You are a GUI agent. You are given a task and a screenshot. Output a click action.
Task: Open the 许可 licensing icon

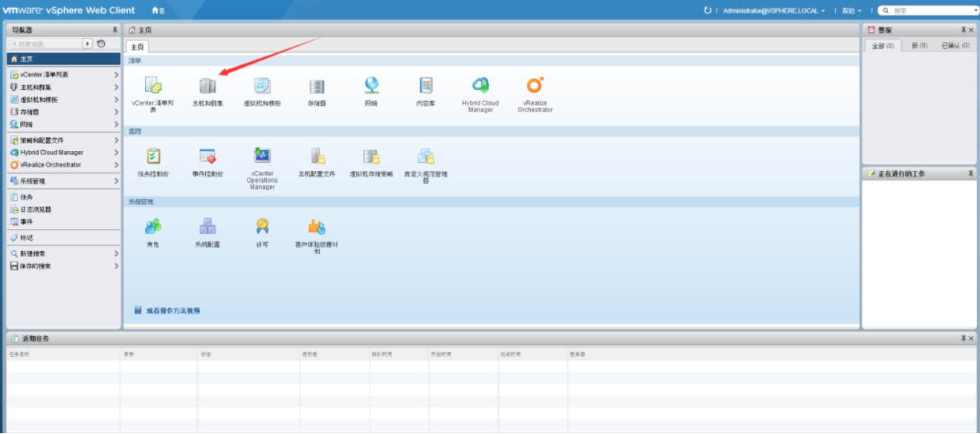[x=262, y=227]
